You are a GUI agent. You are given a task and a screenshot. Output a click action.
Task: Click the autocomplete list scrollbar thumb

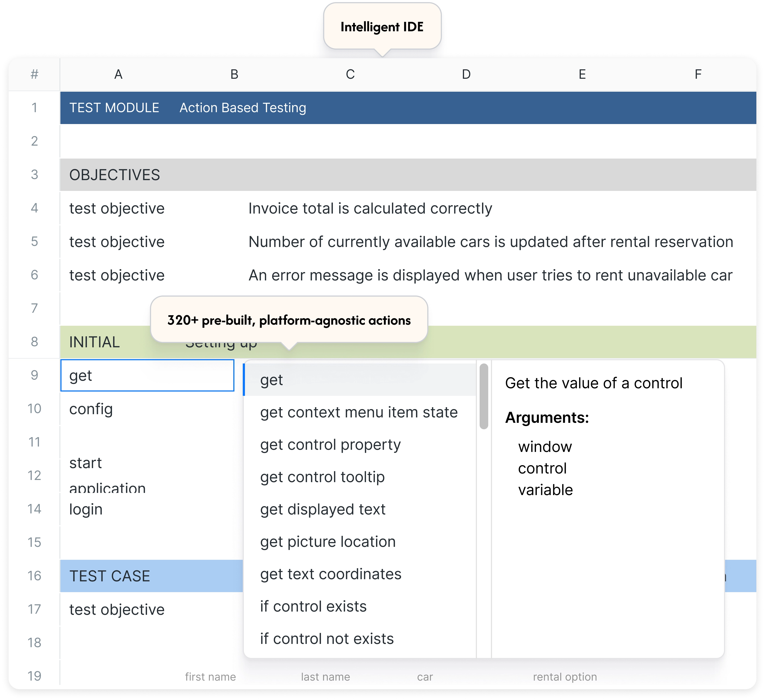[x=484, y=396]
